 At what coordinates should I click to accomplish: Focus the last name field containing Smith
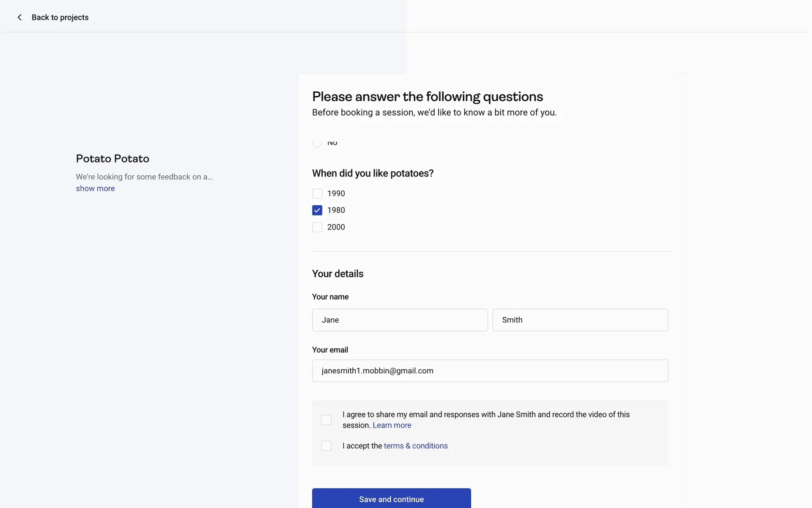(x=580, y=320)
